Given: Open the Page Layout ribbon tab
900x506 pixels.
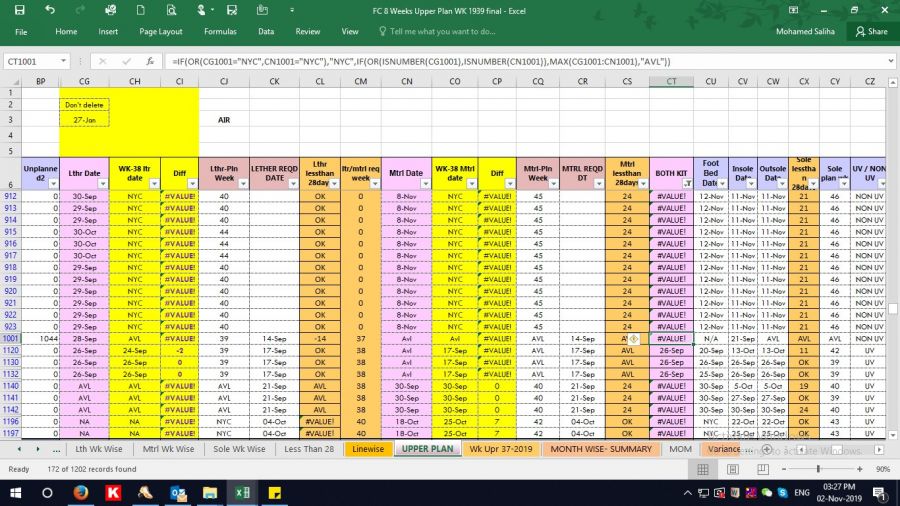Looking at the screenshot, I should tap(161, 32).
